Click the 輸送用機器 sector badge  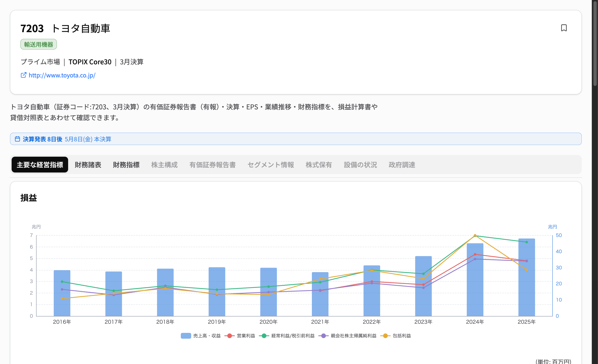pyautogui.click(x=39, y=44)
